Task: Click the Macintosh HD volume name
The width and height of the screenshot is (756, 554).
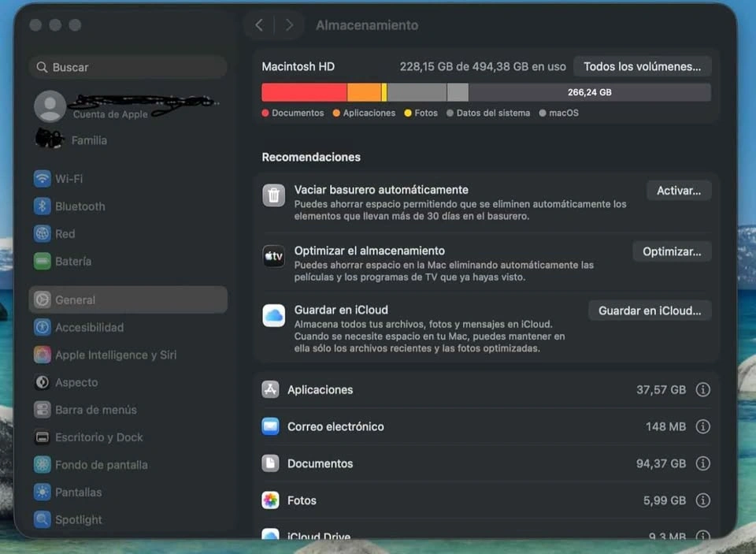Action: point(298,67)
